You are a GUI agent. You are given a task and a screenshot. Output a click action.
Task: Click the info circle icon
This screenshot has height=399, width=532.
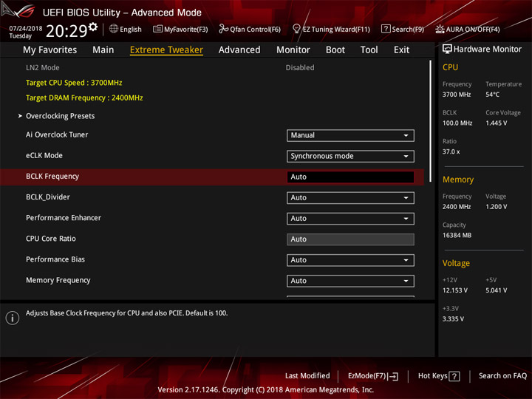click(13, 318)
